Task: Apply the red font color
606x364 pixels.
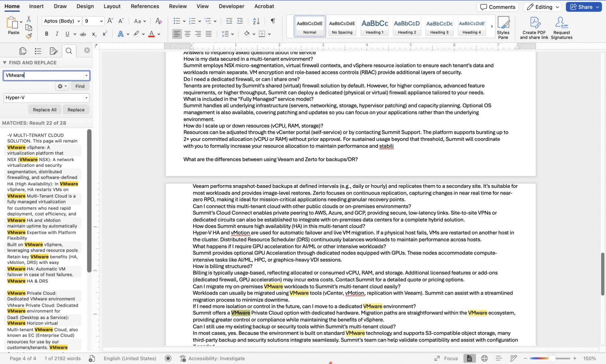Action: [151, 34]
